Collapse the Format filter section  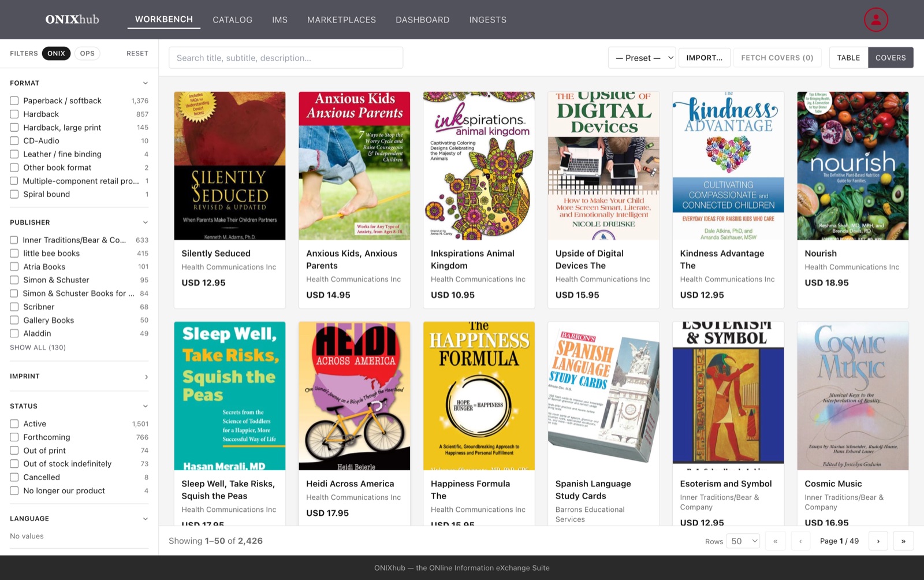point(79,83)
